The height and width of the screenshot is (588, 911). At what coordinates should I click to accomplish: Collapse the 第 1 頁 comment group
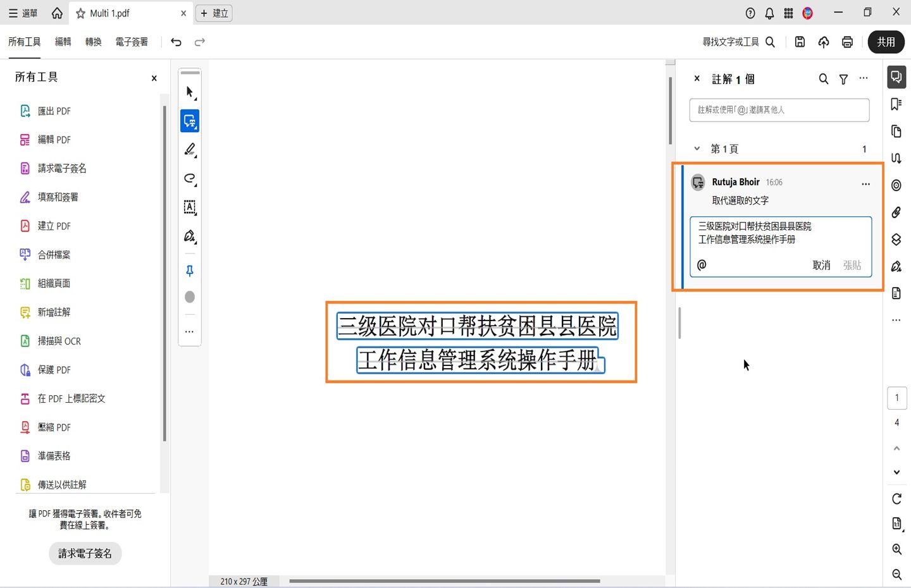pyautogui.click(x=697, y=149)
